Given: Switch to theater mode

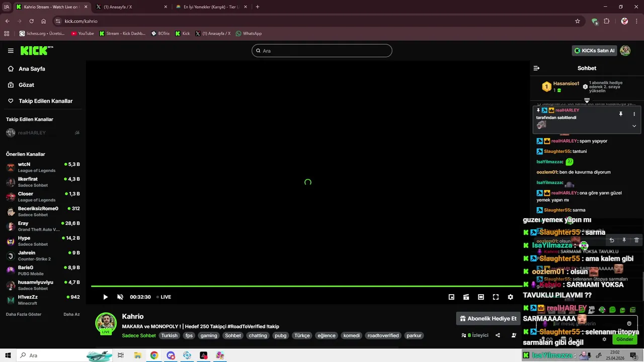Looking at the screenshot, I should click(481, 297).
